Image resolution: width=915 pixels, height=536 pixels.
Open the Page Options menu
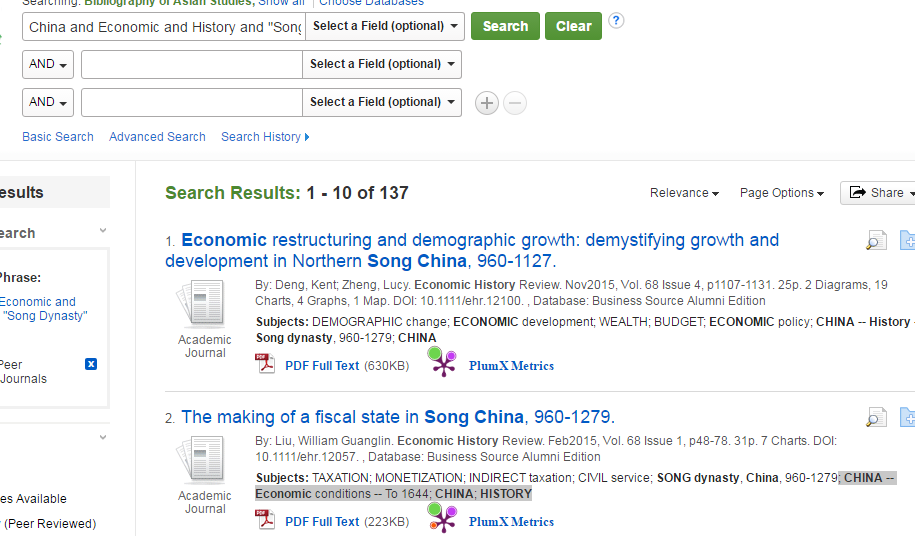[781, 193]
